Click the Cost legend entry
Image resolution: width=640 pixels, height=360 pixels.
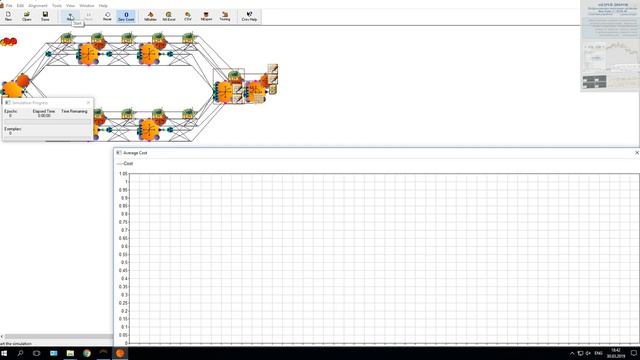[125, 163]
